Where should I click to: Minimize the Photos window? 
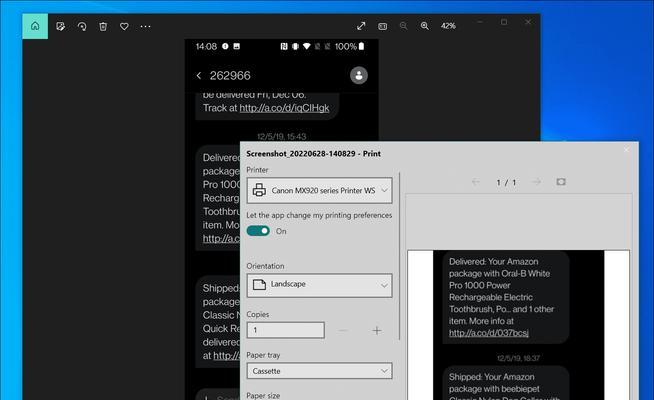pos(480,22)
